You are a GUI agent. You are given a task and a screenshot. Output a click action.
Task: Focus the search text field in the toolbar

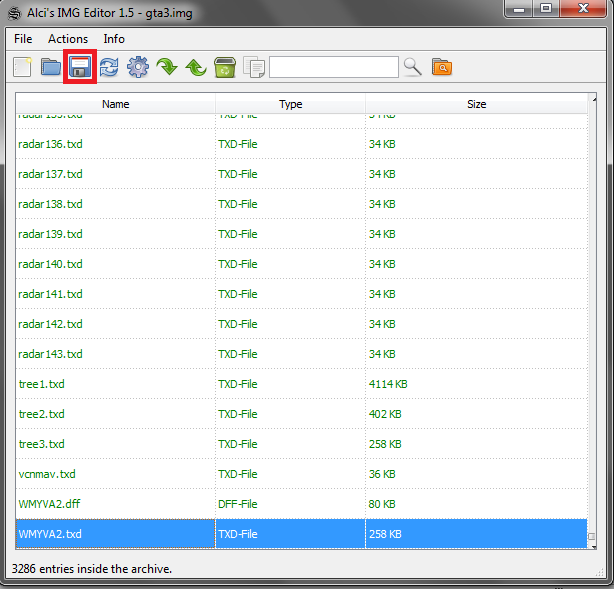pyautogui.click(x=334, y=67)
